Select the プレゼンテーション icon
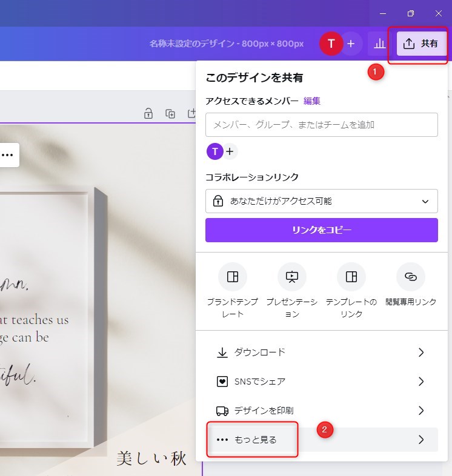 tap(291, 277)
